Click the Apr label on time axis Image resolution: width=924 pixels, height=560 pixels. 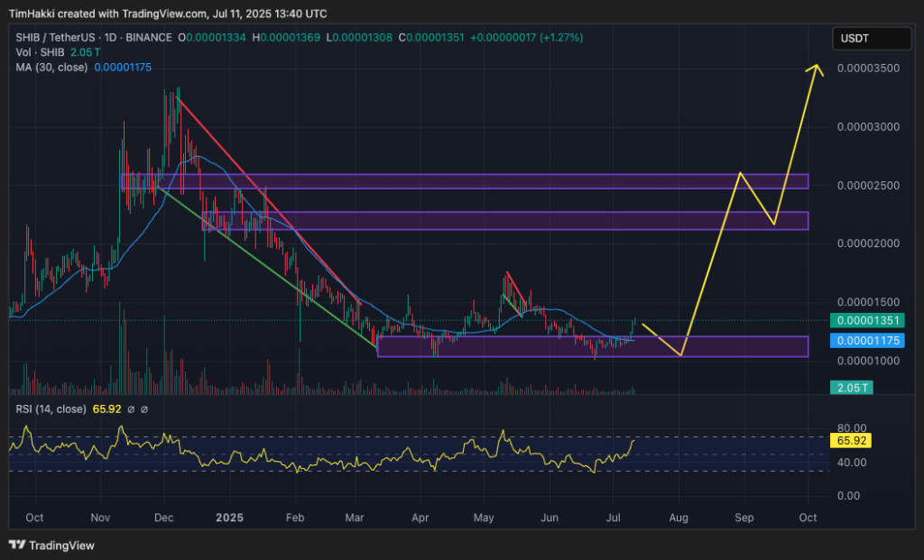[420, 518]
